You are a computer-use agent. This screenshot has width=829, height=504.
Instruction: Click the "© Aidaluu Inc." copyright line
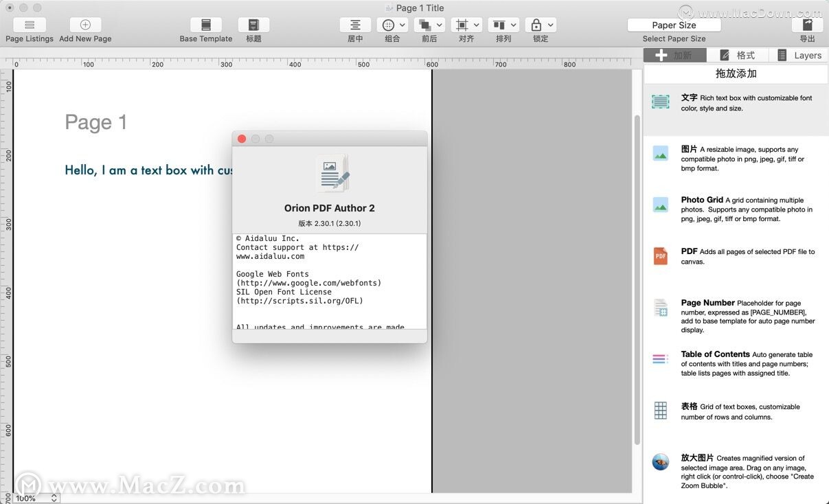click(268, 238)
